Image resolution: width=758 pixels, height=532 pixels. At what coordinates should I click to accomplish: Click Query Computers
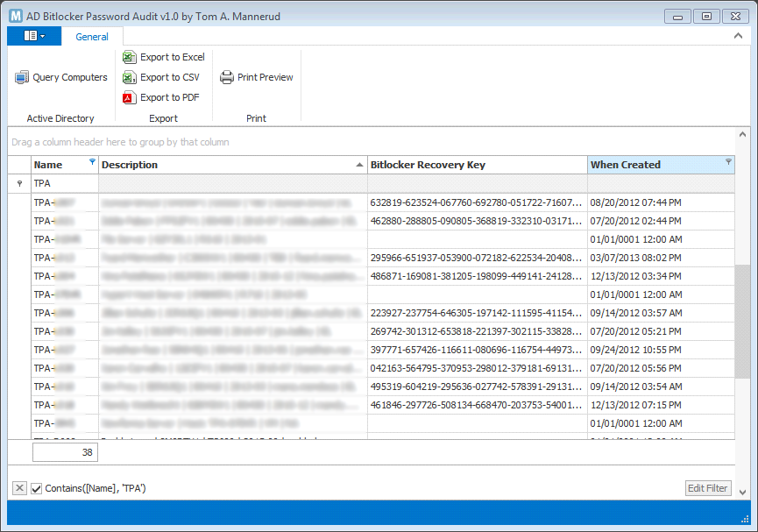61,77
